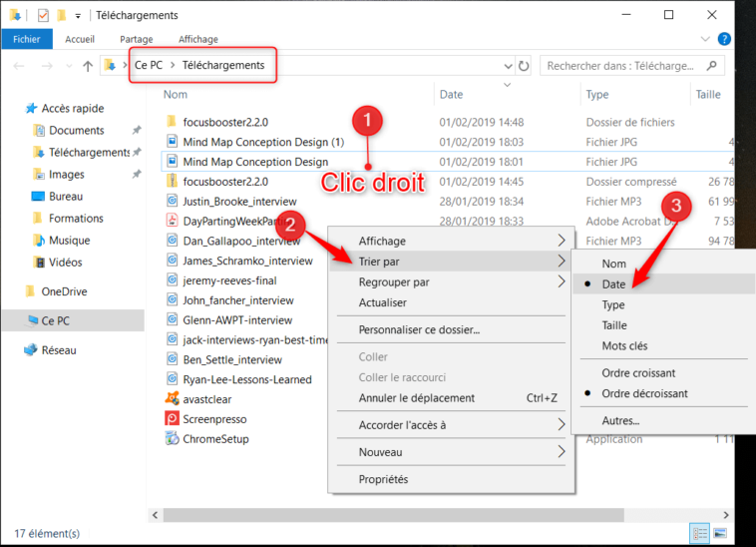
Task: Switch to details view icon
Action: tap(700, 534)
